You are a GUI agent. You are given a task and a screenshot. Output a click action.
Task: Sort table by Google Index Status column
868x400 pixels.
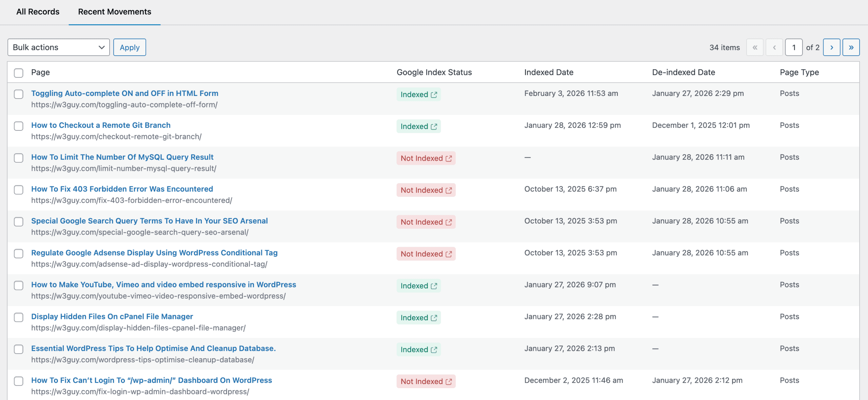pyautogui.click(x=434, y=72)
